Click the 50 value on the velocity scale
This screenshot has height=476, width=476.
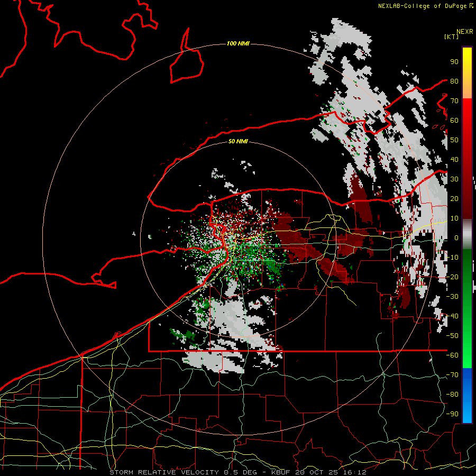(x=454, y=140)
